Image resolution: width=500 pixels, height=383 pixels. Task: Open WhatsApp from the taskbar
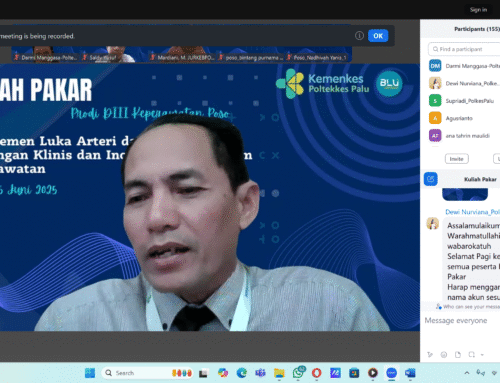click(299, 373)
